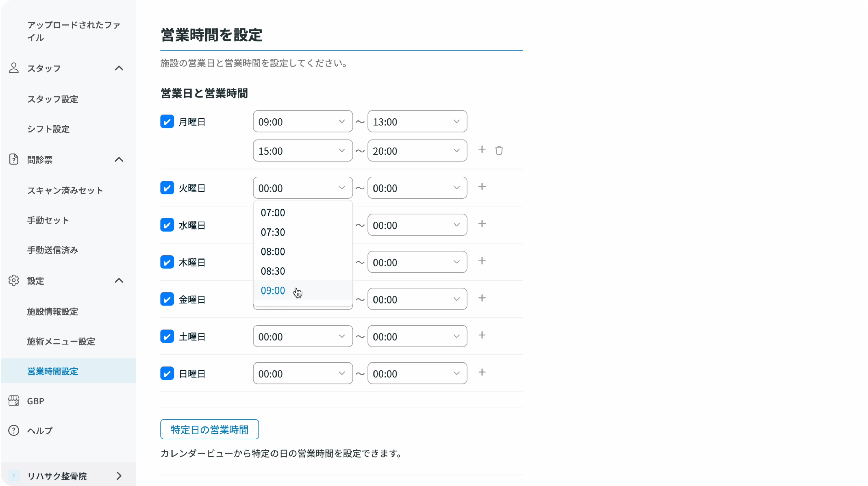Viewport: 868px width, 486px height.
Task: Open Saturday's end time dropdown
Action: tap(417, 336)
